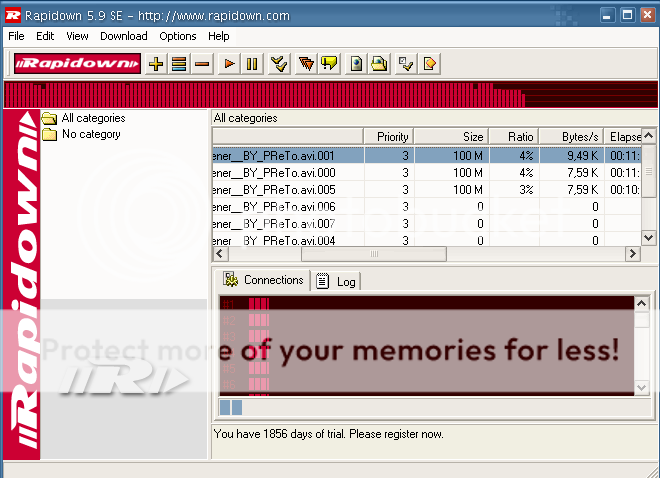The height and width of the screenshot is (478, 660).
Task: Click download list scroll up arrow
Action: [x=649, y=136]
